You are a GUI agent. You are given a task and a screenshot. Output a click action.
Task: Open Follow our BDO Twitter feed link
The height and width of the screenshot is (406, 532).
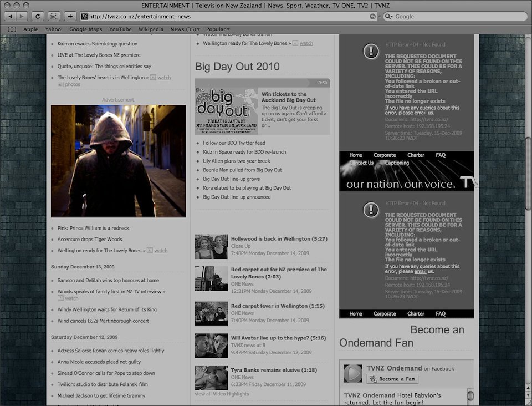click(x=234, y=143)
